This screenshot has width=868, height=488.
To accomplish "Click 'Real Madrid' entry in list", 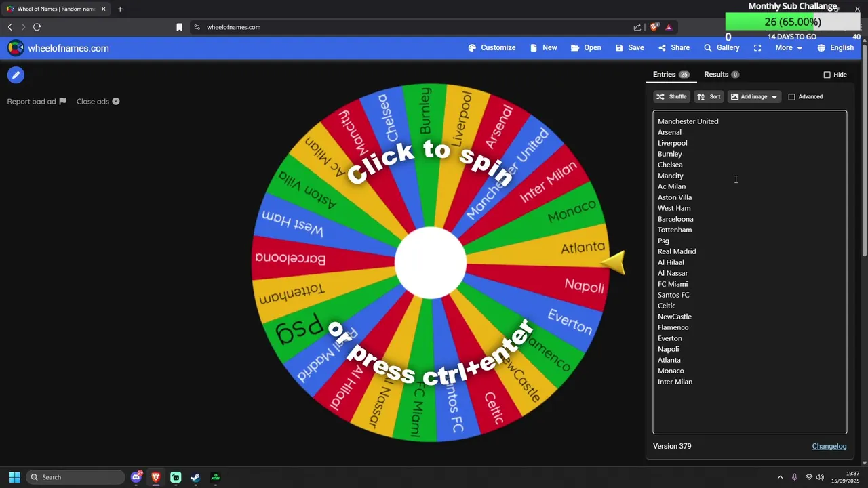I will [677, 251].
